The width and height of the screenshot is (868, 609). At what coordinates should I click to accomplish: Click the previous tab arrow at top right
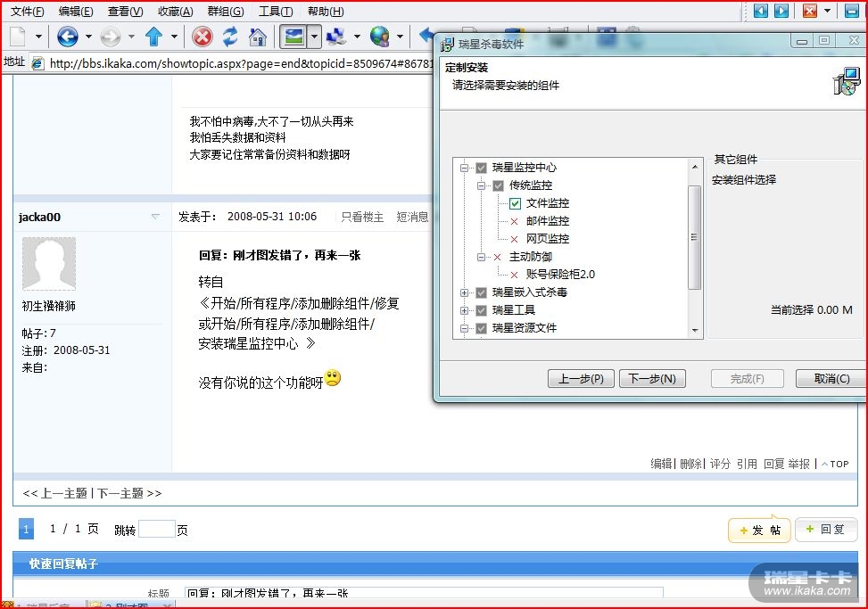(761, 11)
